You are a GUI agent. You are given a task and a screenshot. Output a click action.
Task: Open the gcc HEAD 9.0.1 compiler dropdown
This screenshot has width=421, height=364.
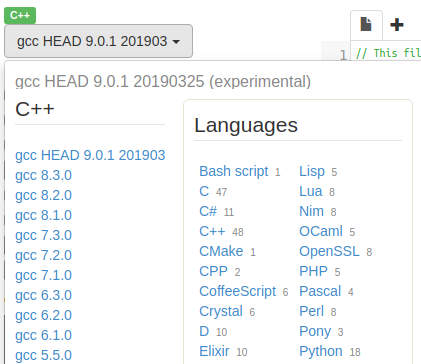[x=98, y=41]
